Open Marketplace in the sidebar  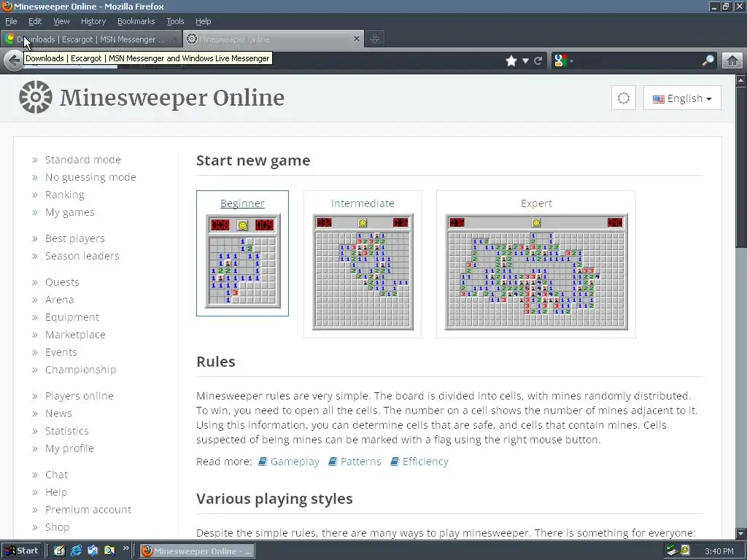coord(75,335)
